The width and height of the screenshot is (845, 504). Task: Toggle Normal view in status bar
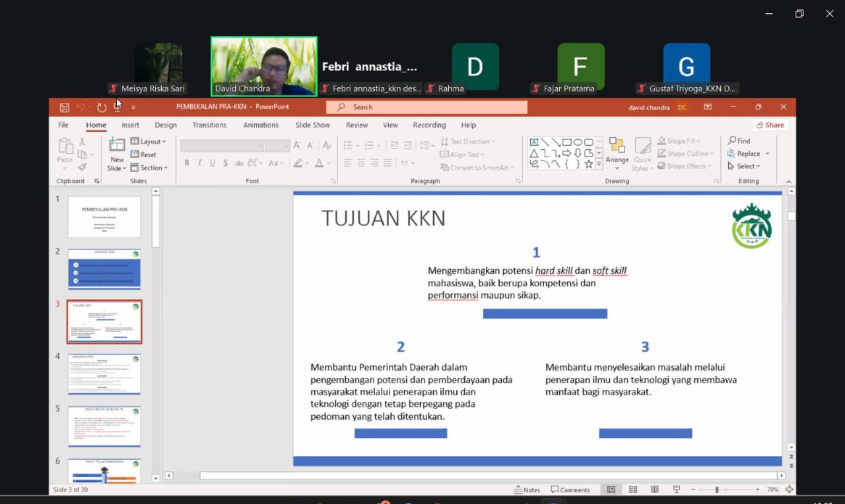611,489
